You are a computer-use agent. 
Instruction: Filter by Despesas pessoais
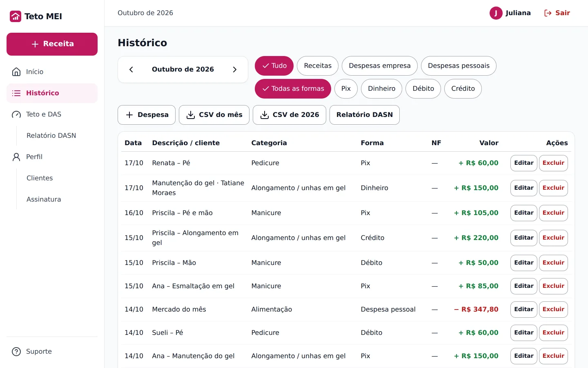tap(459, 66)
